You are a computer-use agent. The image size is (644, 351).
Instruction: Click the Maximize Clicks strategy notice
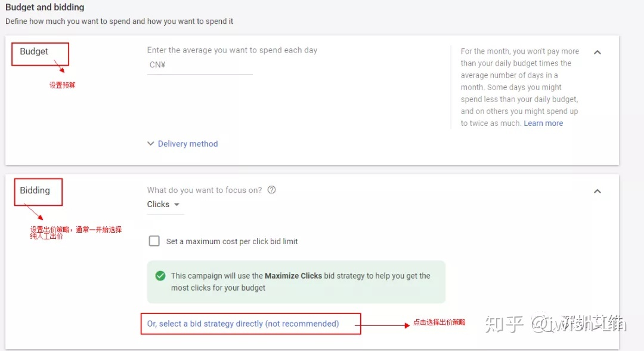tap(296, 282)
